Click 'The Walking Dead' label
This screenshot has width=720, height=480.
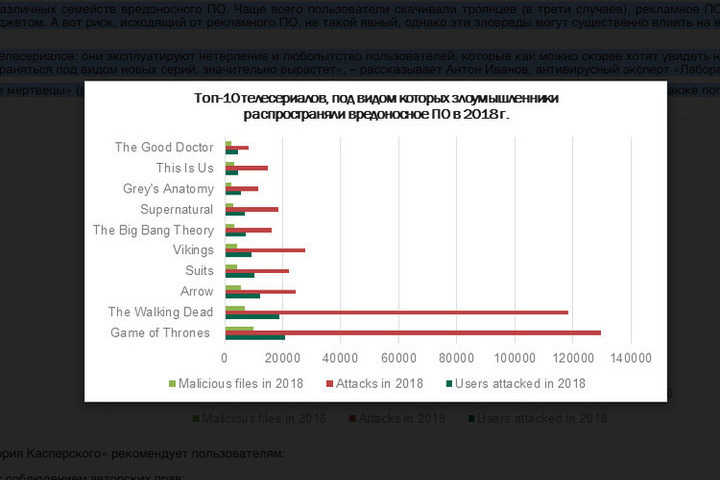160,312
